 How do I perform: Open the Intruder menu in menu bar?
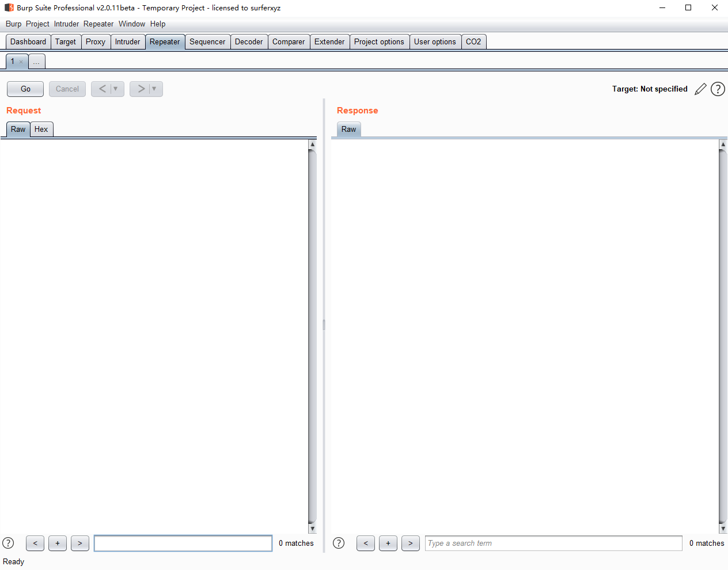[66, 24]
